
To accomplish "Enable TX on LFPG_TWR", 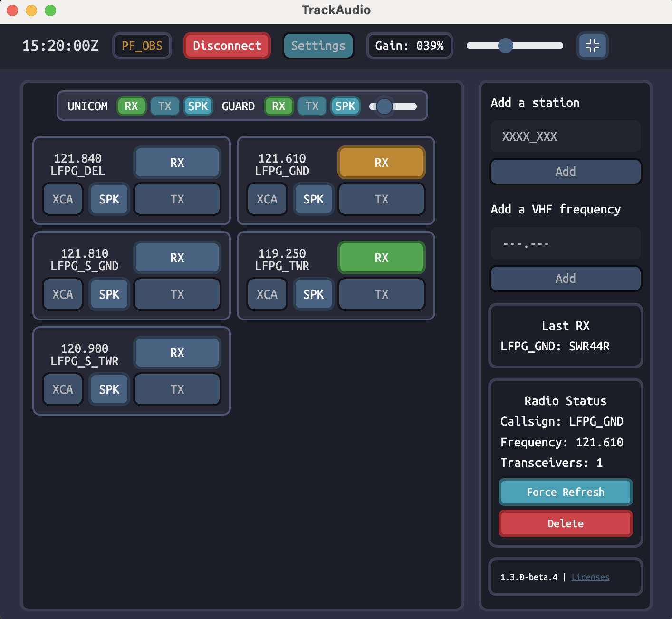I will (382, 294).
